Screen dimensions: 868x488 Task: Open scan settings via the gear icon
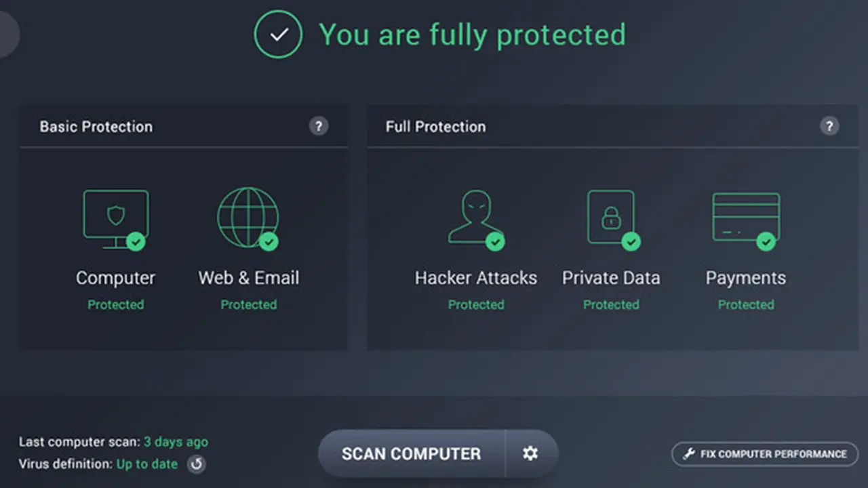click(530, 453)
